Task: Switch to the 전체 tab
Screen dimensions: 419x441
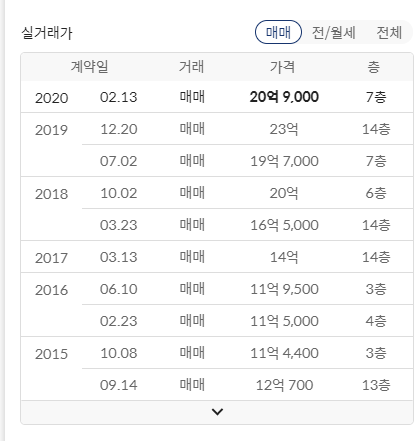Action: [x=389, y=33]
